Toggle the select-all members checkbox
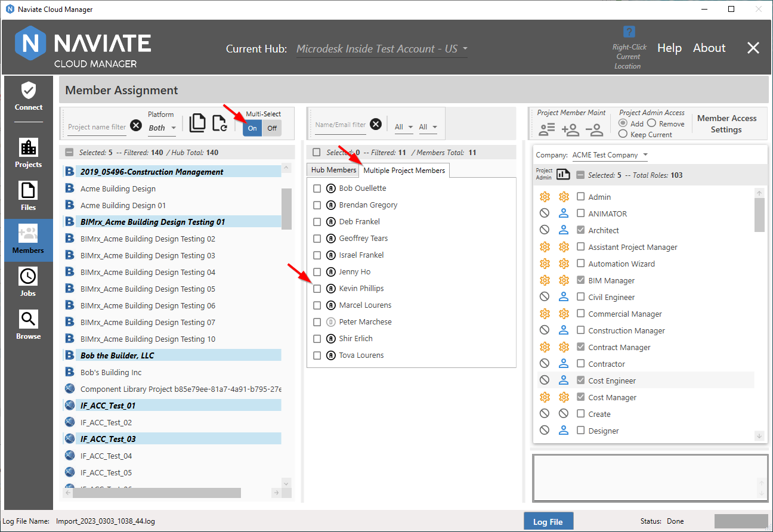 click(317, 153)
